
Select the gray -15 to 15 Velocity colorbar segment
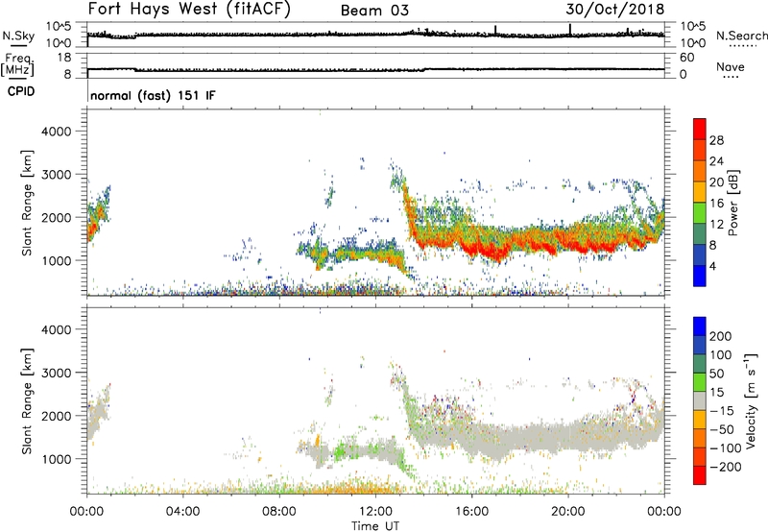(x=700, y=400)
